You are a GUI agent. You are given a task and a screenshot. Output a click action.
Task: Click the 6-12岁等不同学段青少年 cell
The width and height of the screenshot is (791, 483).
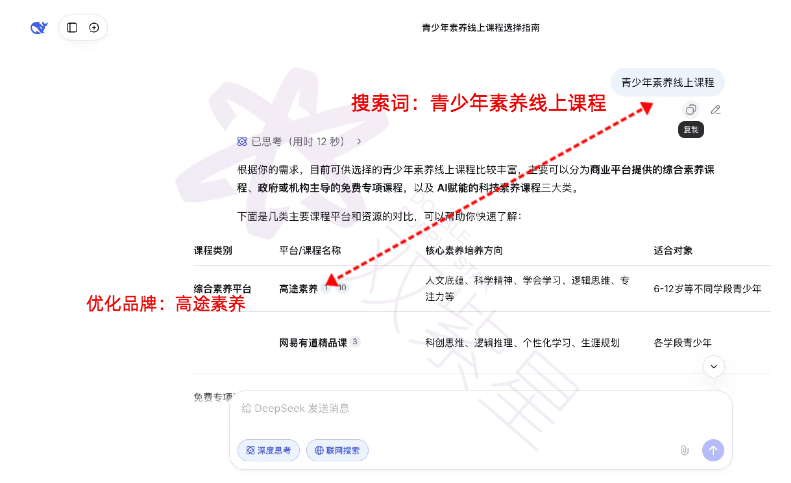(x=707, y=289)
